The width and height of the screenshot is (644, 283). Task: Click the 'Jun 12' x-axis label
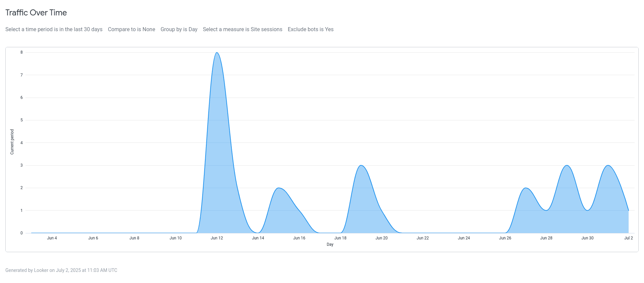217,238
